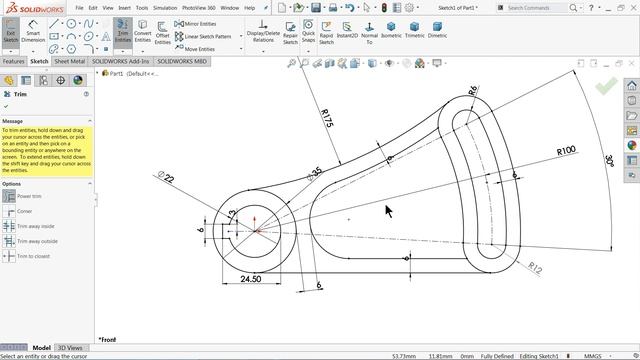Select the Line sketch tool
Viewport: 640px width, 360px height.
pyautogui.click(x=53, y=24)
